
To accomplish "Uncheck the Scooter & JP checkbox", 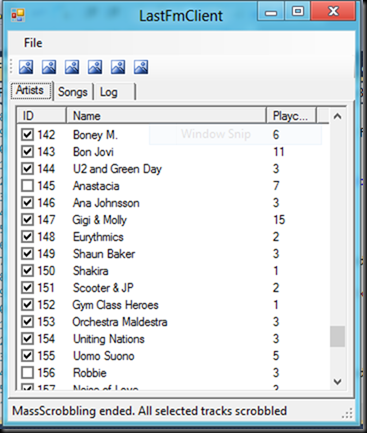I will (x=27, y=288).
